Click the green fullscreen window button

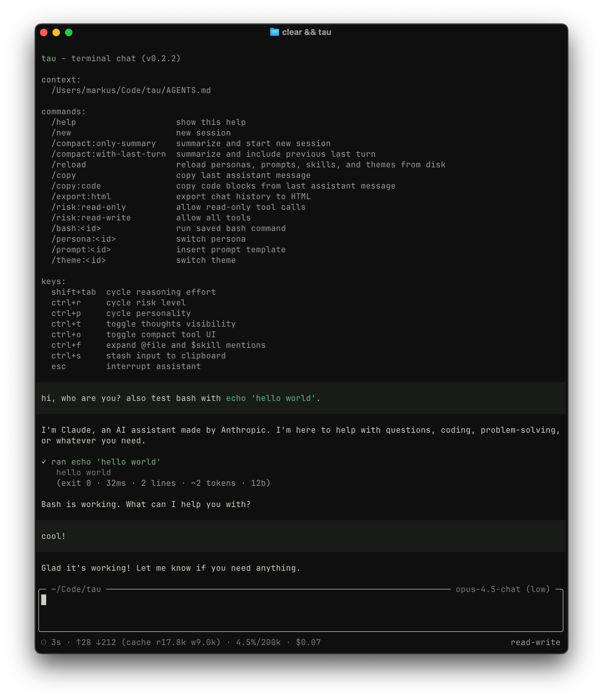click(x=69, y=32)
